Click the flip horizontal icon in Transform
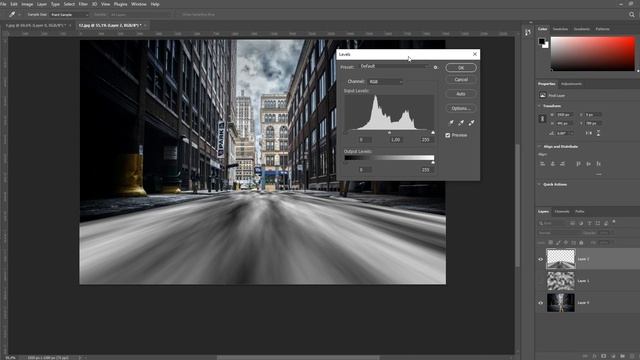The width and height of the screenshot is (640, 360). point(589,133)
